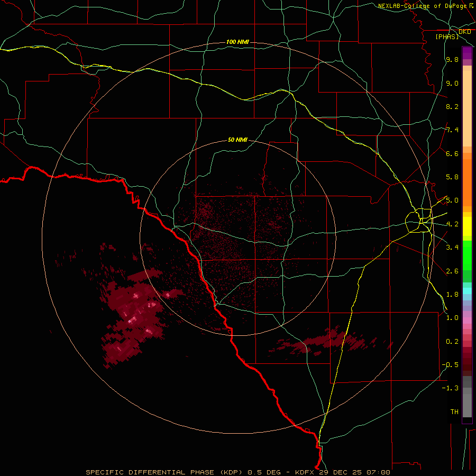Click the 1.8 scale label
Screen dimensions: 476x476
[452, 295]
